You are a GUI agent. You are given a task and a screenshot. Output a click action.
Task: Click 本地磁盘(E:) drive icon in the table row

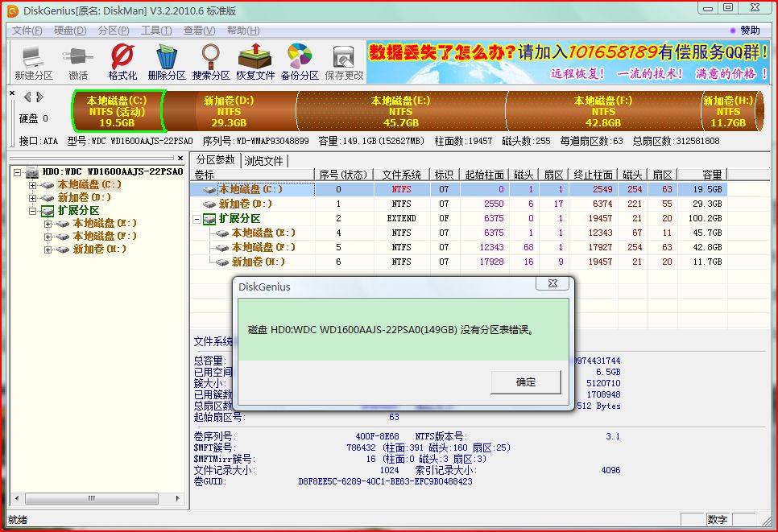point(222,233)
